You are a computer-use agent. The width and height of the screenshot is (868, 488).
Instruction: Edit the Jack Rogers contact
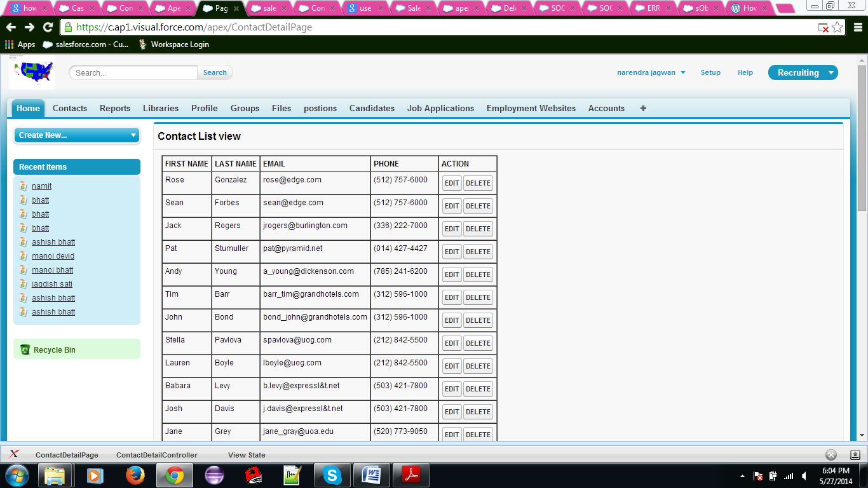pos(452,229)
